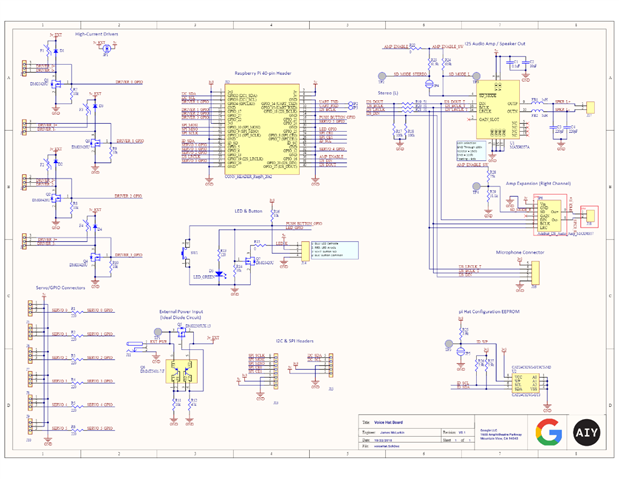
Task: Select the EEPROM IC near ID_SC lines
Action: 525,383
